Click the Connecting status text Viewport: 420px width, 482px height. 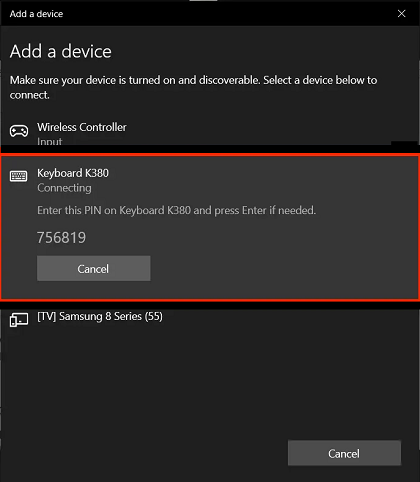pos(64,188)
